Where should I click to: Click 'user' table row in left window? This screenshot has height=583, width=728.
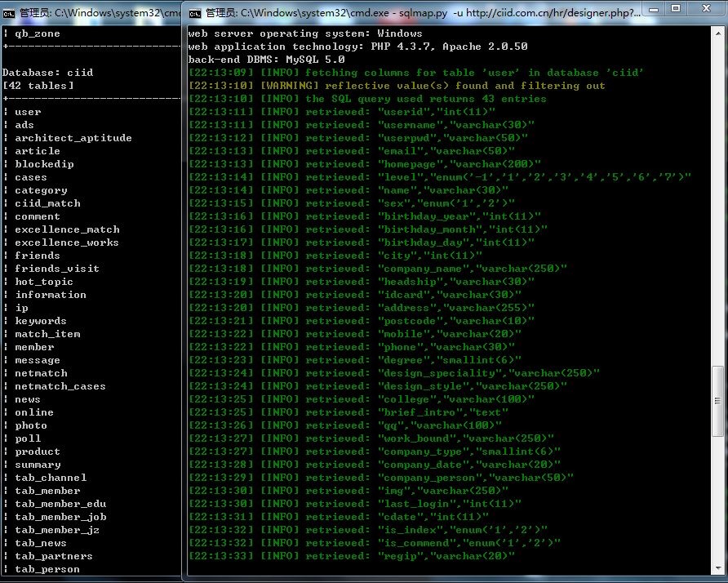28,112
